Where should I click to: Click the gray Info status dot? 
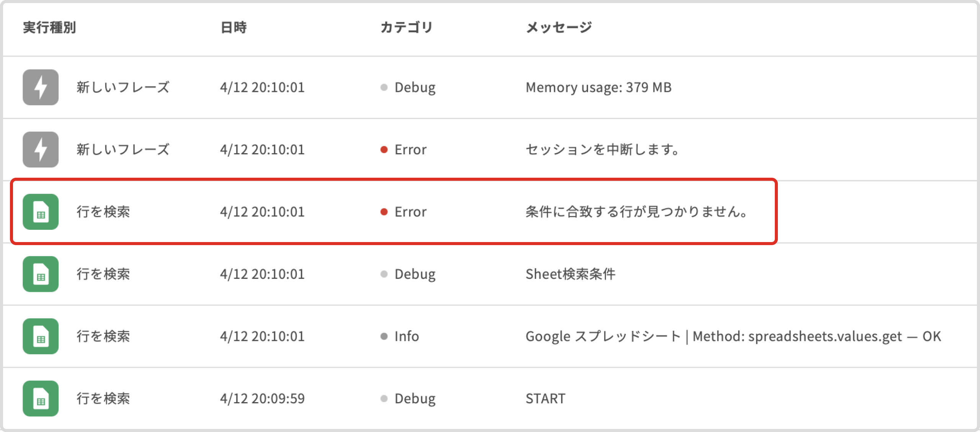384,336
